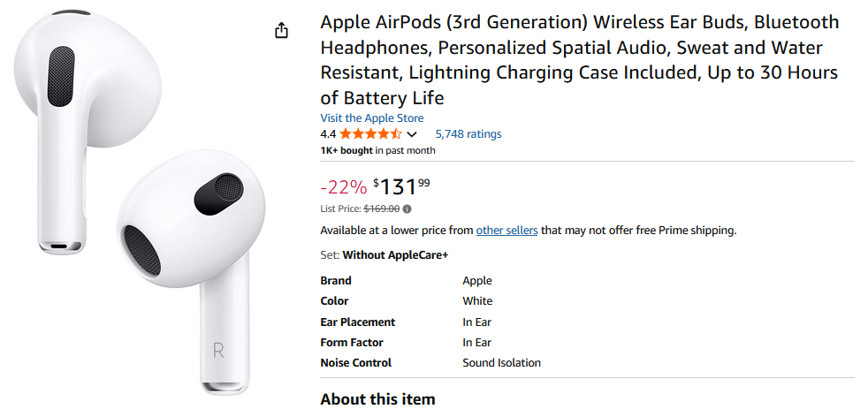Open the other sellers link
The width and height of the screenshot is (868, 409).
click(506, 231)
